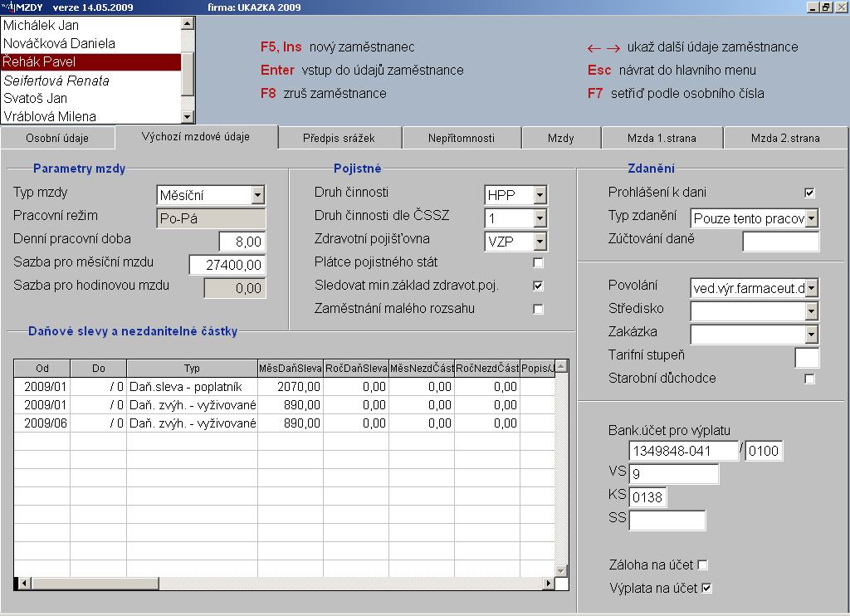Expand the Středisko dropdown
Screen dimensions: 850x616
tap(812, 311)
